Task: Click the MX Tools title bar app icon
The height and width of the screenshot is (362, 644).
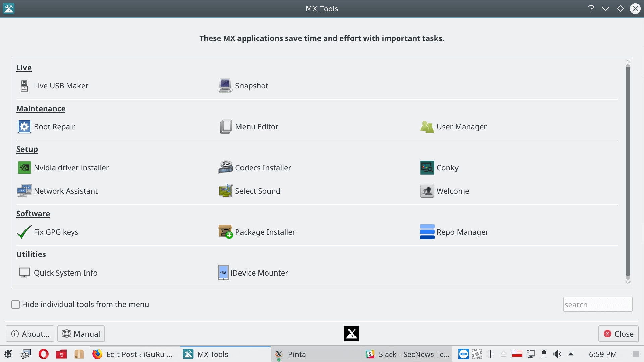Action: click(9, 9)
